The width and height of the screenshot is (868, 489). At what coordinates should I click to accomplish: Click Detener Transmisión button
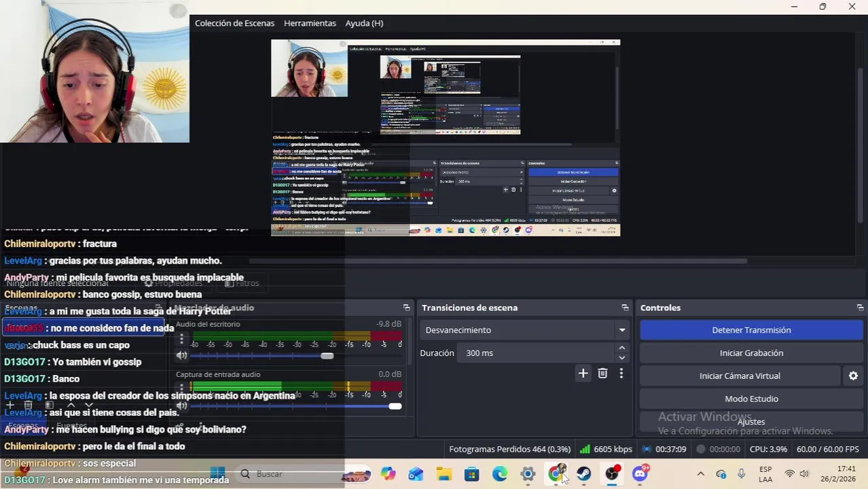point(751,330)
